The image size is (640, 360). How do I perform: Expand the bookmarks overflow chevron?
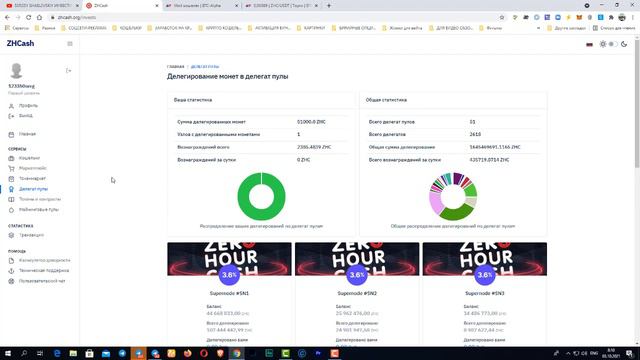tap(538, 28)
